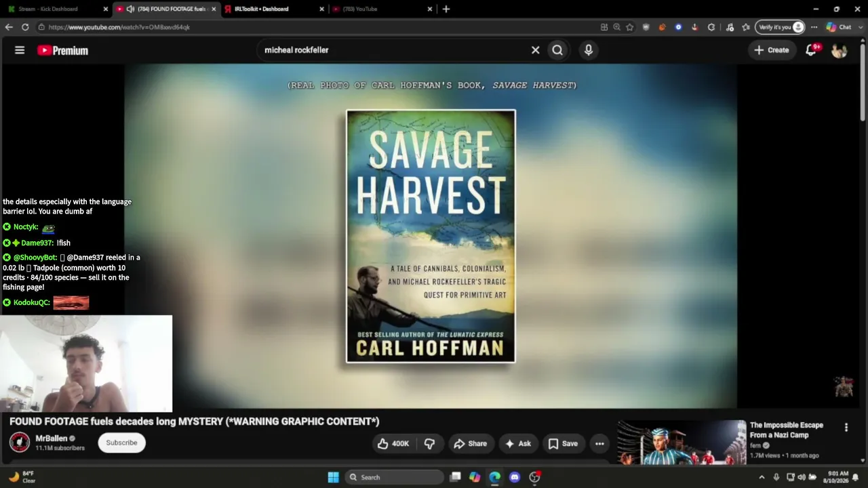The width and height of the screenshot is (868, 488).
Task: Open the media control music icon
Action: click(x=730, y=27)
